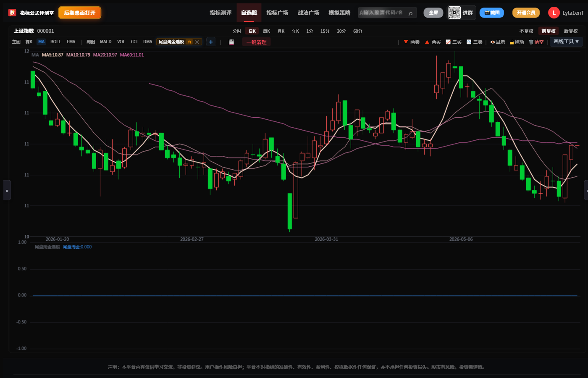Screen dimensions: 588x378
Task: Collapse the right side panel arrow
Action: pyautogui.click(x=586, y=190)
